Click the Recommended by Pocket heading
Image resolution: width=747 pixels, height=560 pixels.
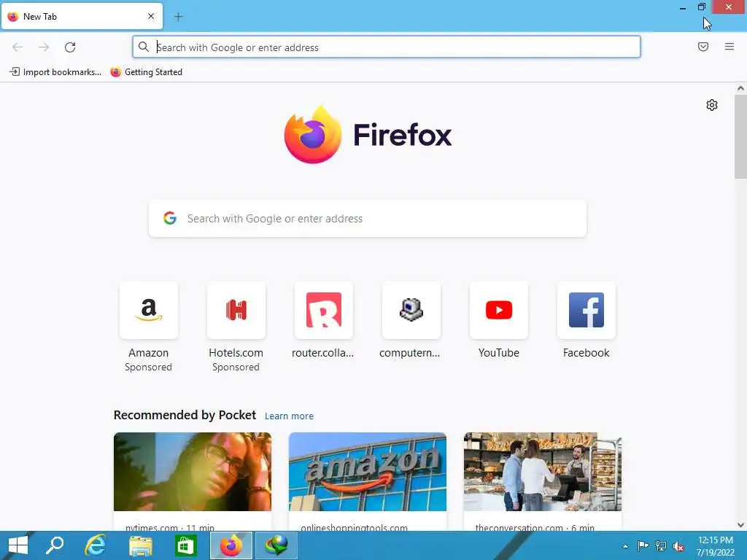185,415
